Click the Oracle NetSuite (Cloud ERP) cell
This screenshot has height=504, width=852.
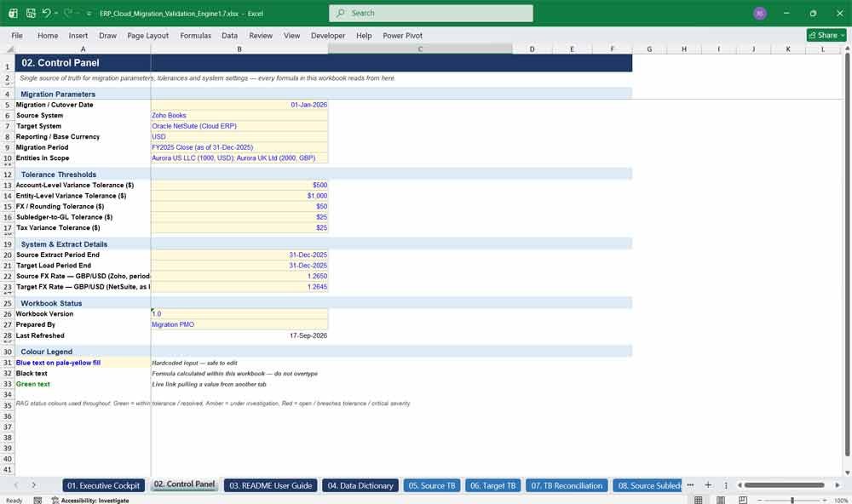pyautogui.click(x=239, y=126)
